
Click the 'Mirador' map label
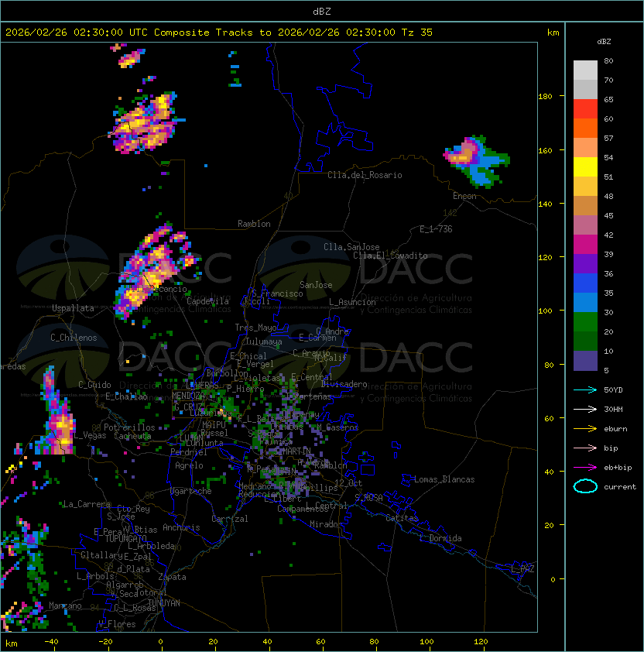326,524
